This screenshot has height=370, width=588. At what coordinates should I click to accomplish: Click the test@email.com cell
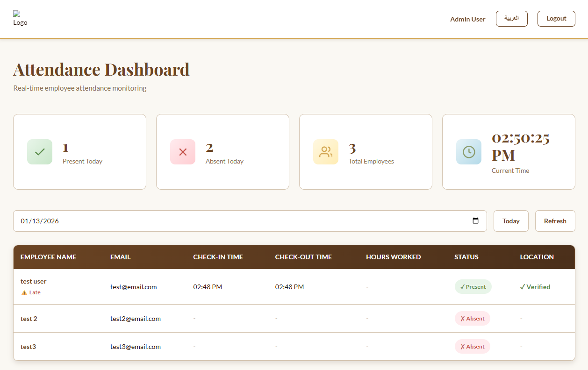click(133, 287)
